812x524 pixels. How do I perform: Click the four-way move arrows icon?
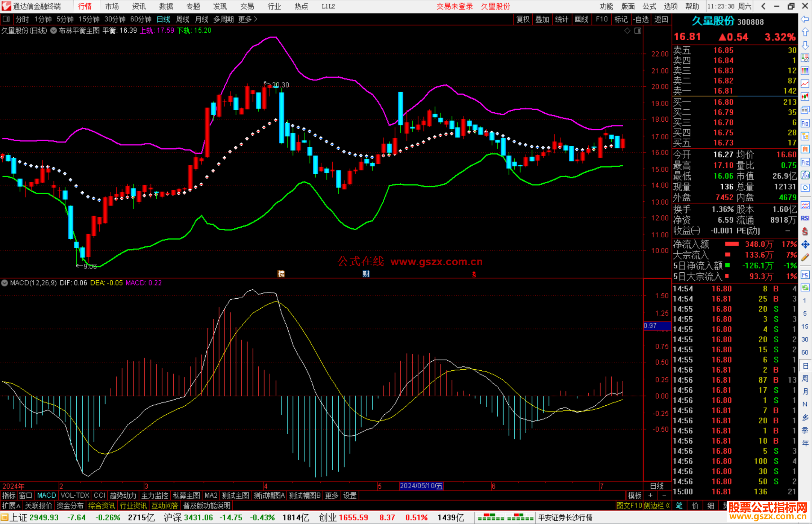point(805,245)
